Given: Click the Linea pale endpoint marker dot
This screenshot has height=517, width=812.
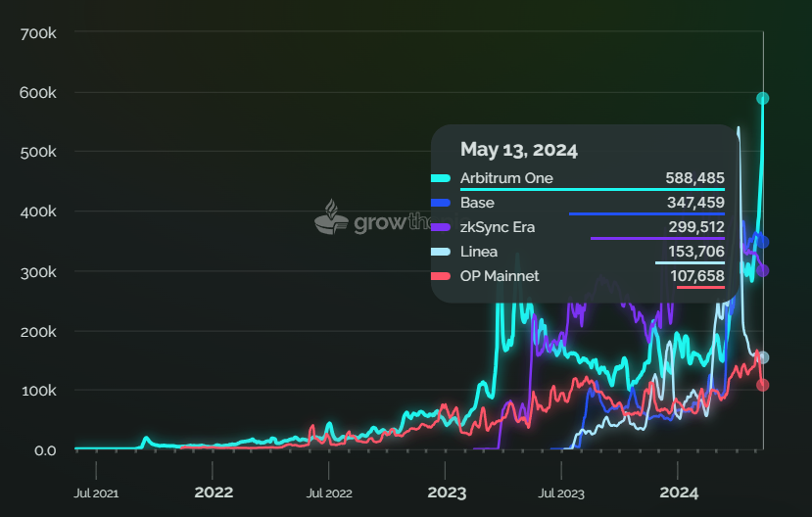Looking at the screenshot, I should pyautogui.click(x=762, y=357).
